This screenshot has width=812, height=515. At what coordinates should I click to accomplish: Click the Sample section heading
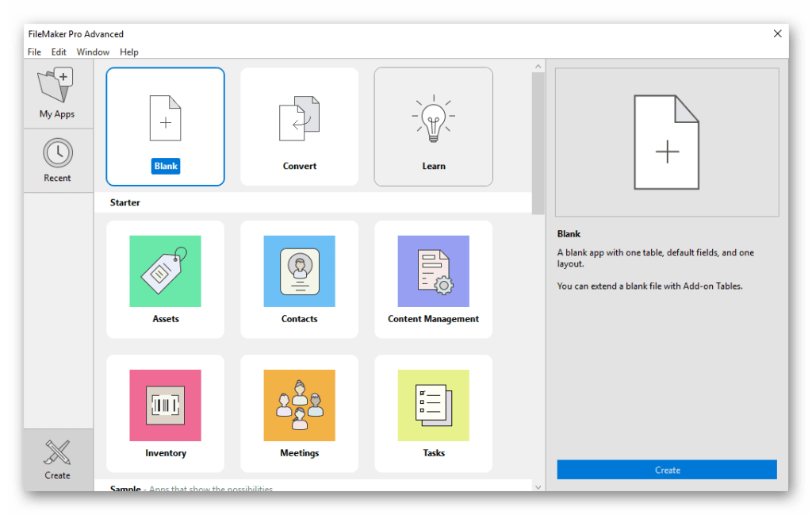tap(125, 488)
